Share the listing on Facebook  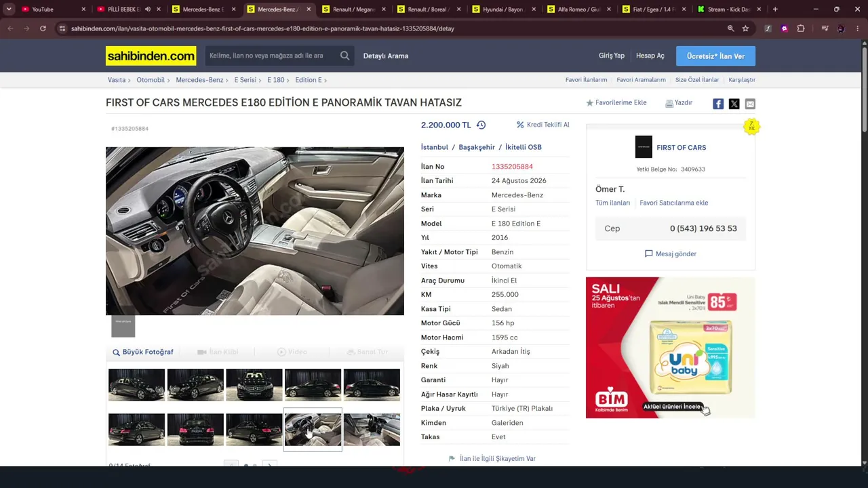pos(718,104)
